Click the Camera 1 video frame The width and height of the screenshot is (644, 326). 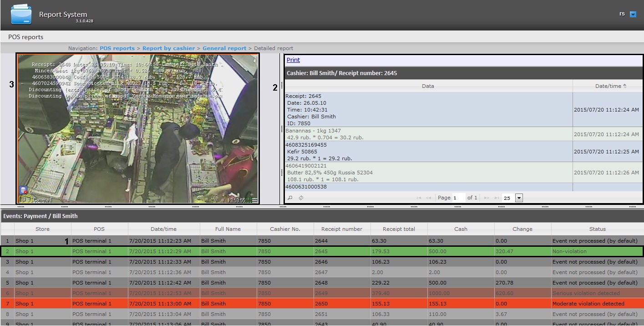pyautogui.click(x=137, y=132)
